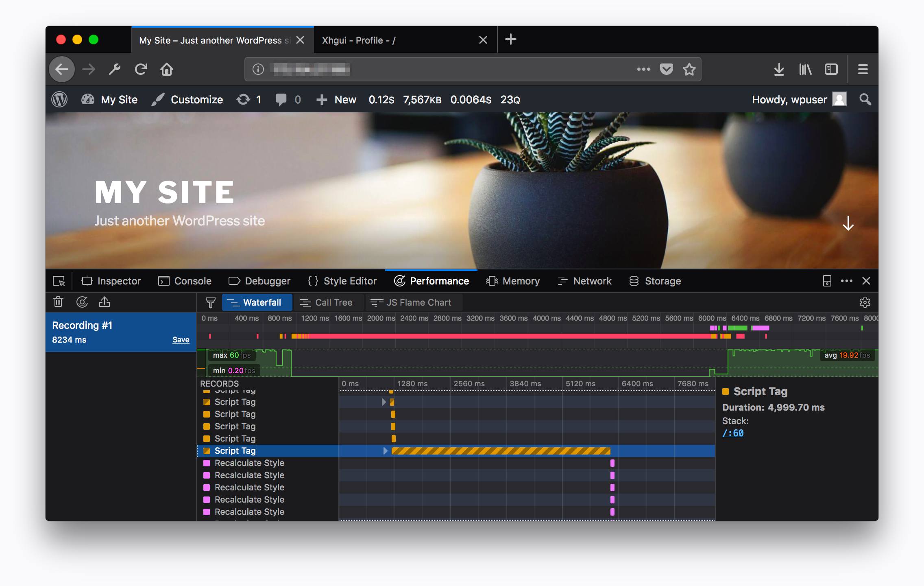
Task: Click the WordPress logo in the admin bar
Action: (60, 99)
